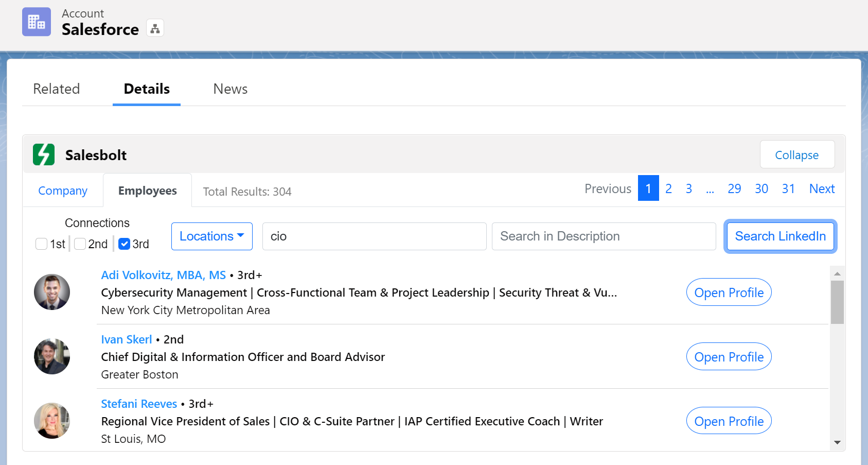Screen dimensions: 868x465
Task: Click Stefani Reeves' profile photo
Action: pyautogui.click(x=52, y=421)
